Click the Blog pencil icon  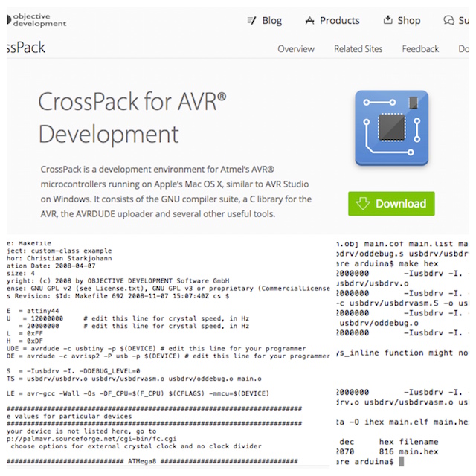click(251, 21)
